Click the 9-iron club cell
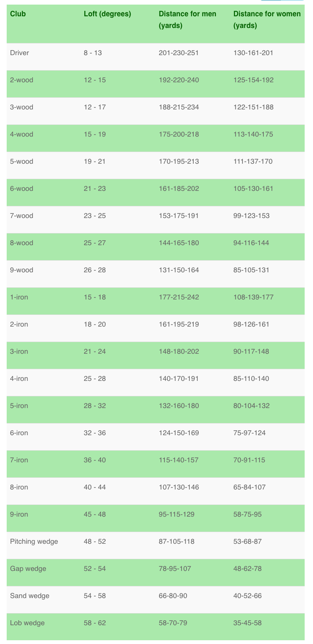This screenshot has height=644, width=313. pos(19,515)
